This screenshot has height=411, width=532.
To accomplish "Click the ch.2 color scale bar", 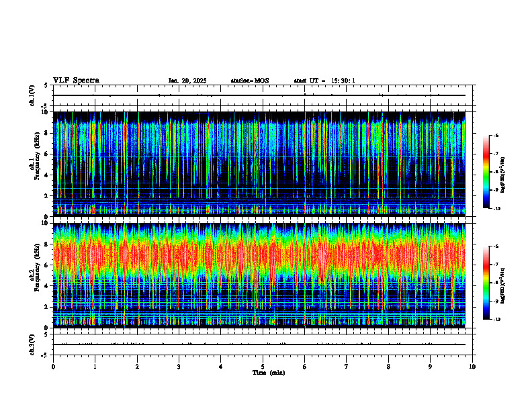I will tap(486, 283).
